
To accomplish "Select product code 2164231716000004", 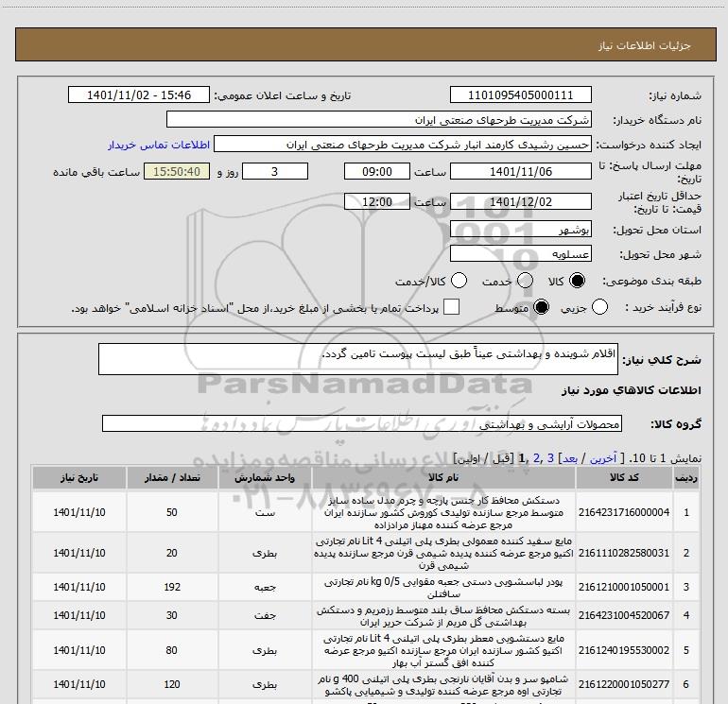I will tap(624, 512).
